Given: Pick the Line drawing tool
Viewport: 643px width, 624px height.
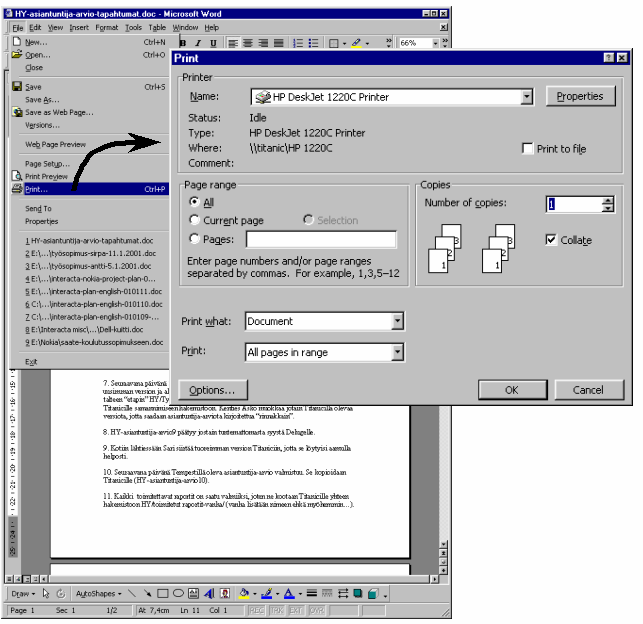Looking at the screenshot, I should pos(132,593).
